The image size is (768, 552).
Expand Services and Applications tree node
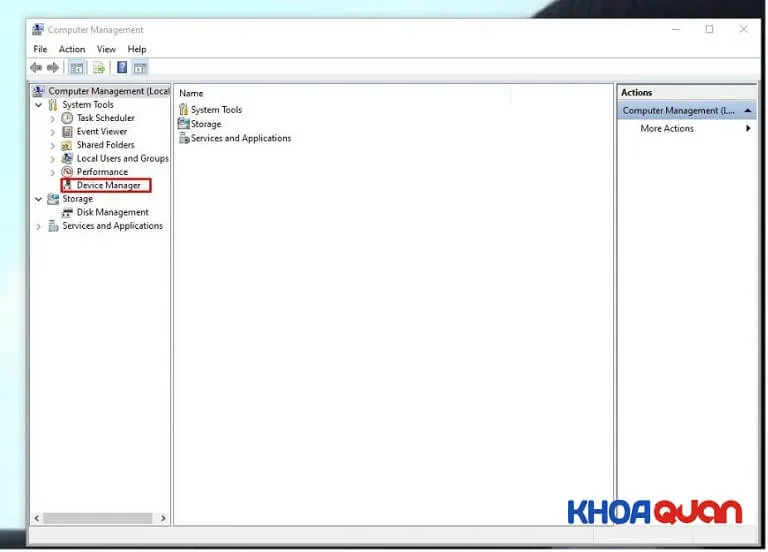tap(39, 226)
